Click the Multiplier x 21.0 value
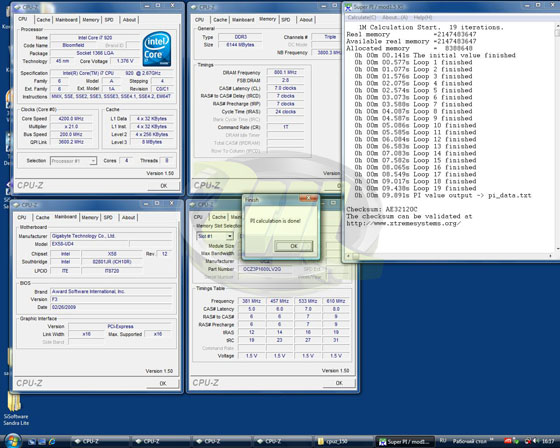The width and height of the screenshot is (560, 448). pos(71,126)
